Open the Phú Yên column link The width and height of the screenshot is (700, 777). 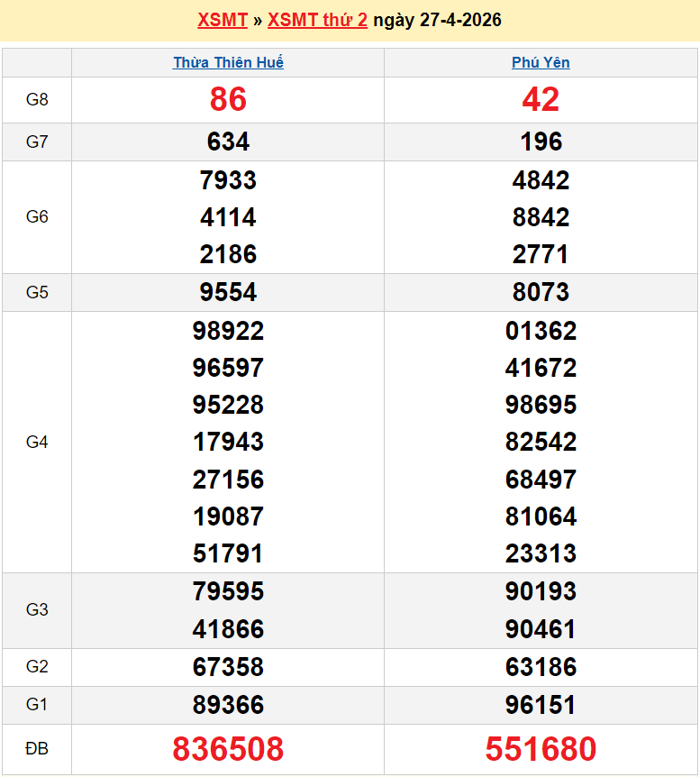(541, 62)
